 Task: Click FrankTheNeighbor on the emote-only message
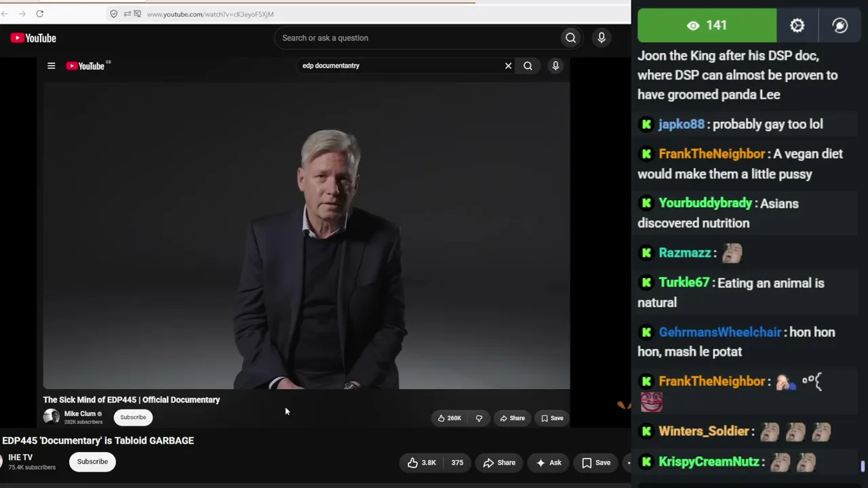(x=712, y=382)
